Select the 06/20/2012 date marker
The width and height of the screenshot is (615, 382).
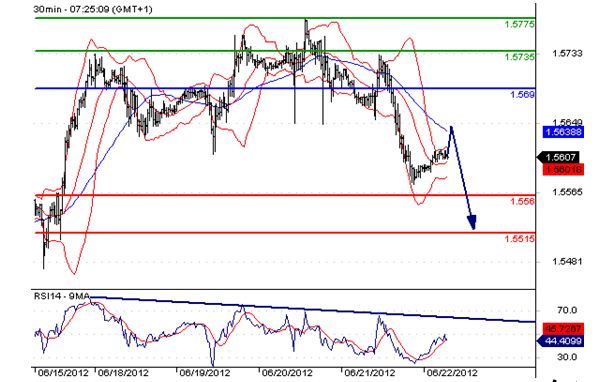click(x=287, y=373)
